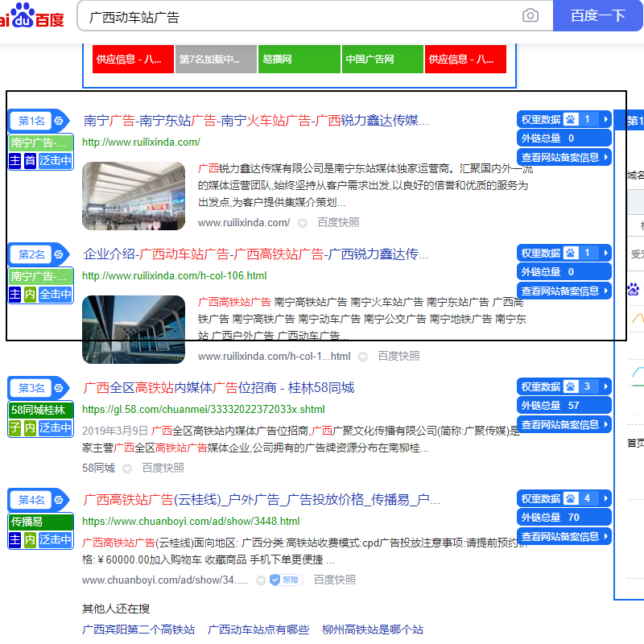
Task: Click 权重数据 for second result
Action: (x=564, y=253)
